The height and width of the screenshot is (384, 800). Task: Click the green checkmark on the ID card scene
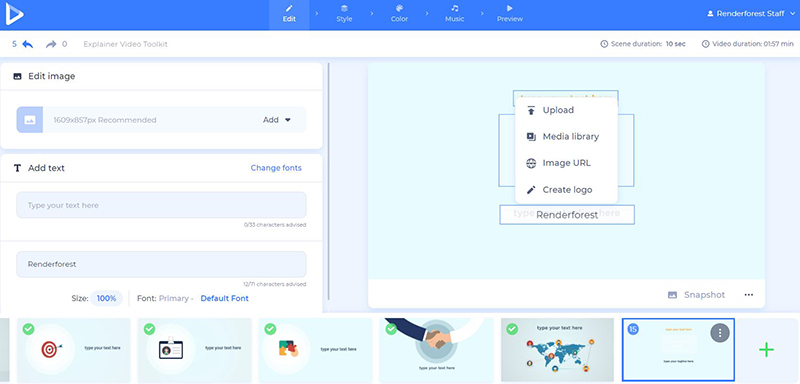pos(149,329)
